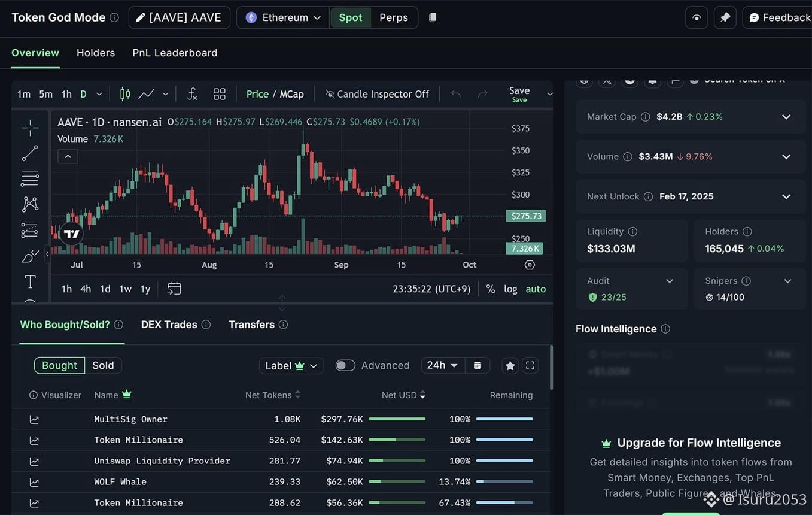Open the PnL Leaderboard tab

click(x=175, y=53)
